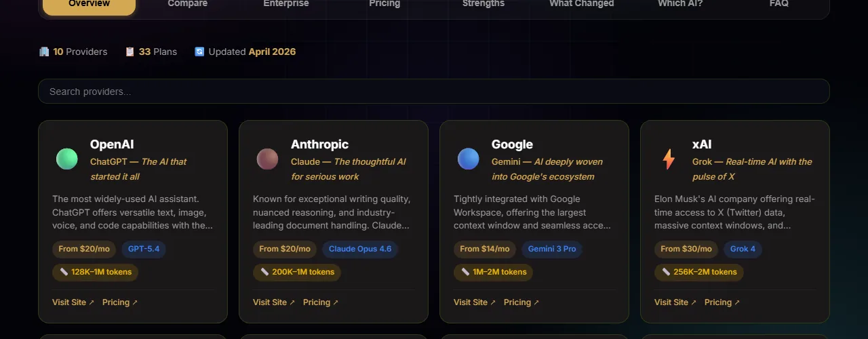Open xAI's Pricing link
The height and width of the screenshot is (339, 868).
coord(722,302)
